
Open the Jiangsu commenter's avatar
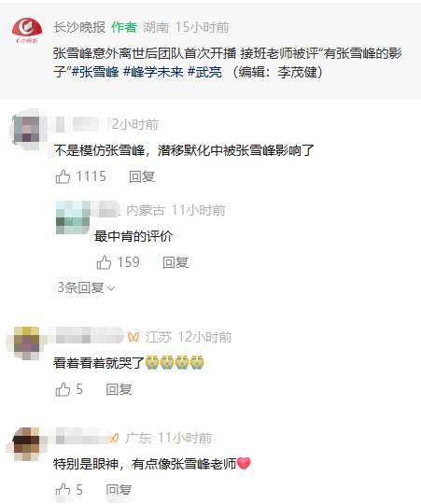tap(27, 343)
